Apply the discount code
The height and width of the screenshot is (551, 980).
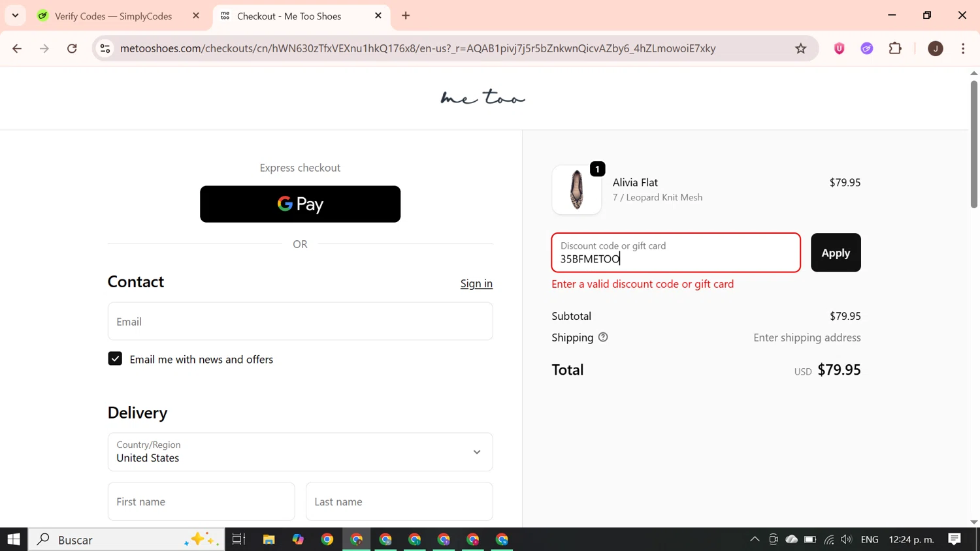pyautogui.click(x=836, y=253)
